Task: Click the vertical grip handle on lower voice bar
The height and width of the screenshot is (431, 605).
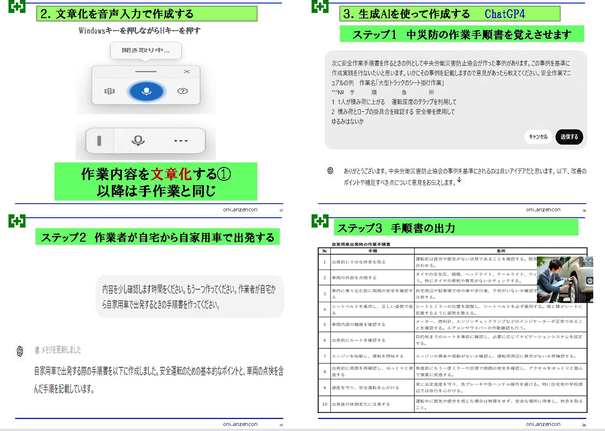Action: pos(99,140)
